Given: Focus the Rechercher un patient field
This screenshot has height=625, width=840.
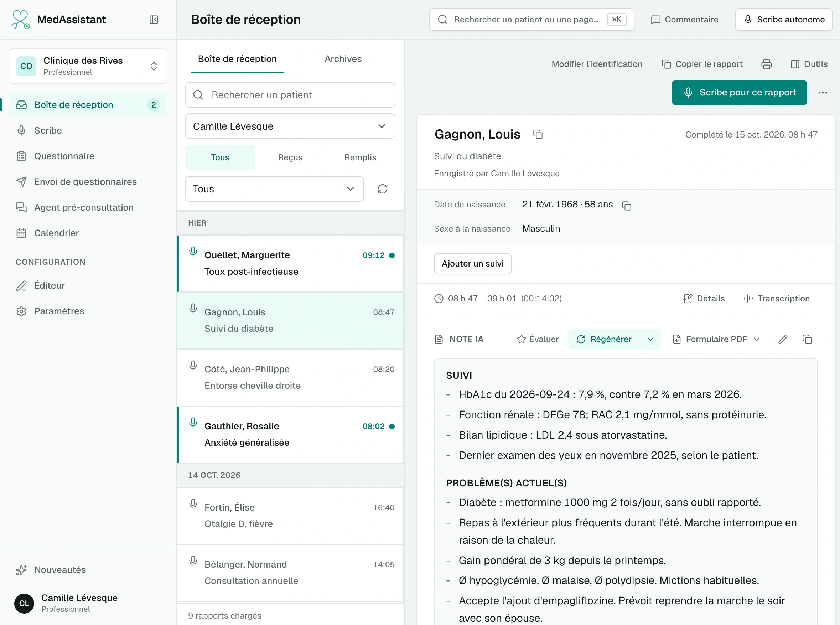Looking at the screenshot, I should [290, 95].
